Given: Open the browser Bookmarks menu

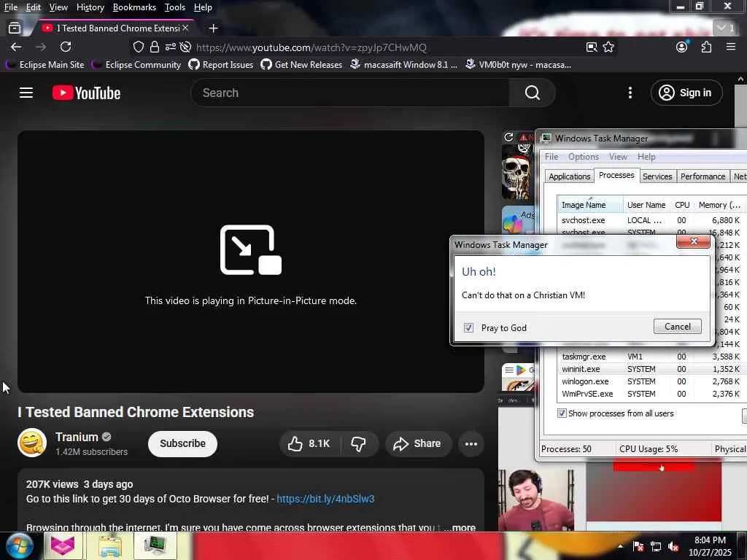Looking at the screenshot, I should click(x=134, y=7).
